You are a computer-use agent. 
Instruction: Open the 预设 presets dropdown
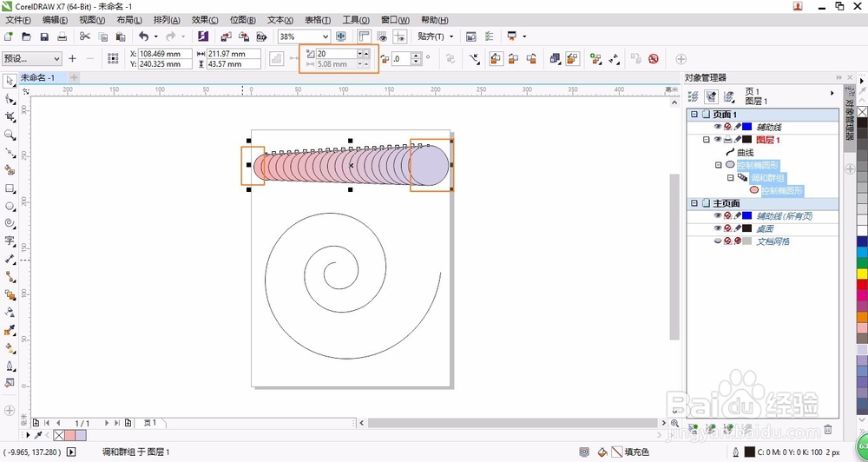56,58
